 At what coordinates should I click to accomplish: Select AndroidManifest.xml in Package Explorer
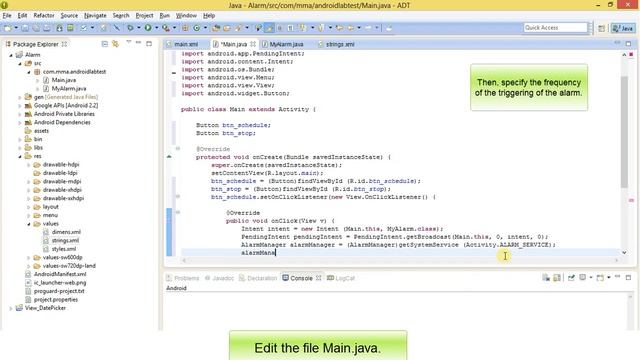60,274
